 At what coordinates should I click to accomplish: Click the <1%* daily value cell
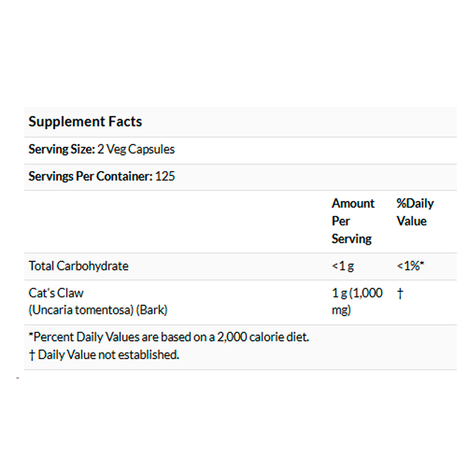coord(410,266)
